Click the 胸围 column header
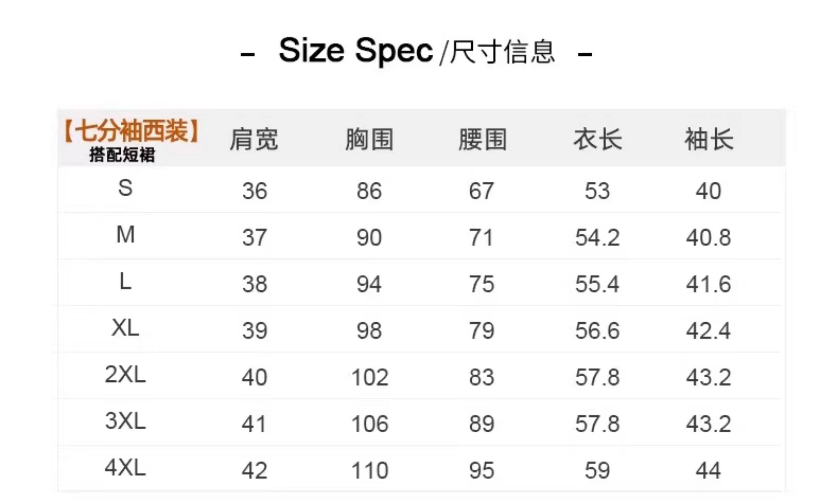838x504 pixels. [x=369, y=139]
